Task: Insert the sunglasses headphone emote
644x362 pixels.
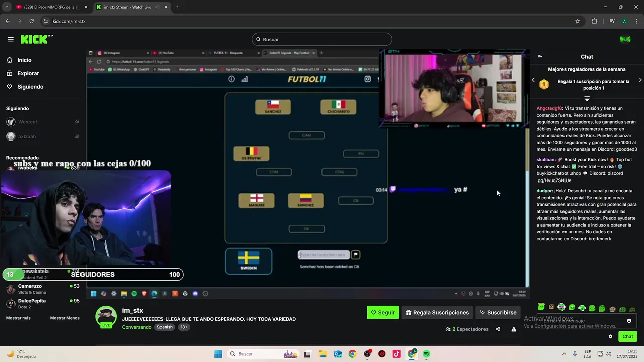Action: pyautogui.click(x=561, y=307)
